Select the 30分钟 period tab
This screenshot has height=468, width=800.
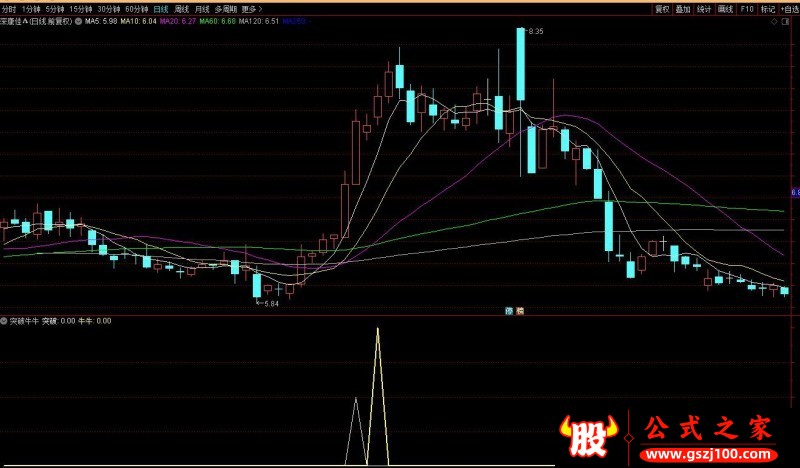[109, 9]
